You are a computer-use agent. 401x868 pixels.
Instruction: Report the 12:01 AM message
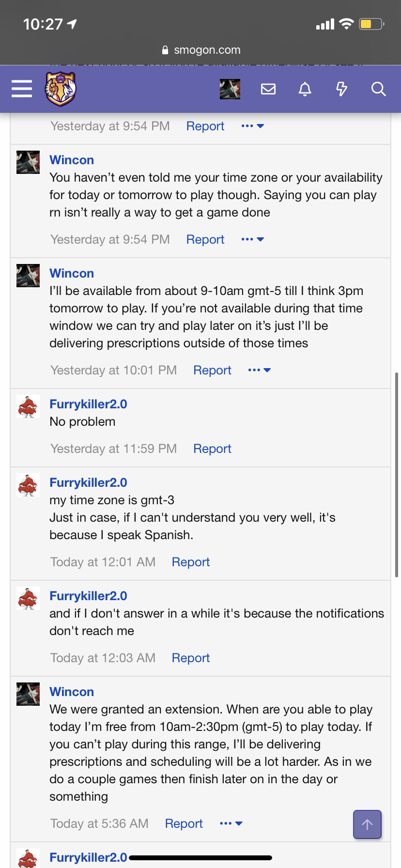191,562
